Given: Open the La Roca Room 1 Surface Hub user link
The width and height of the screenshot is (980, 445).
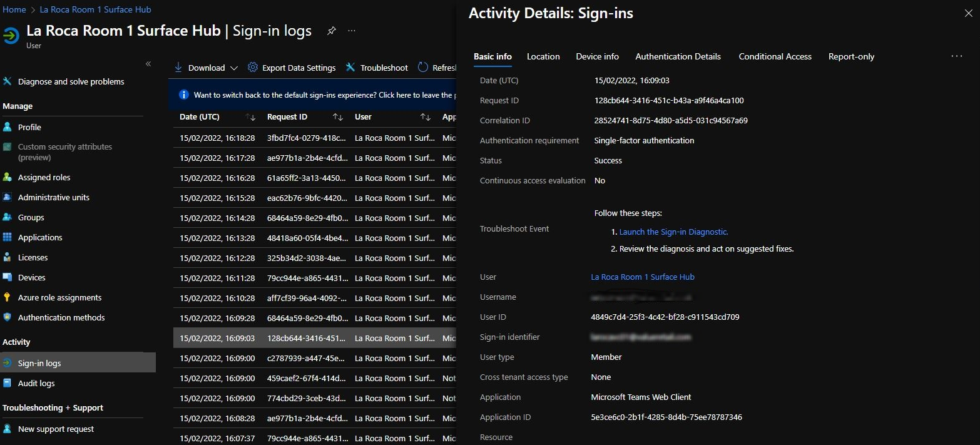Looking at the screenshot, I should [x=642, y=277].
